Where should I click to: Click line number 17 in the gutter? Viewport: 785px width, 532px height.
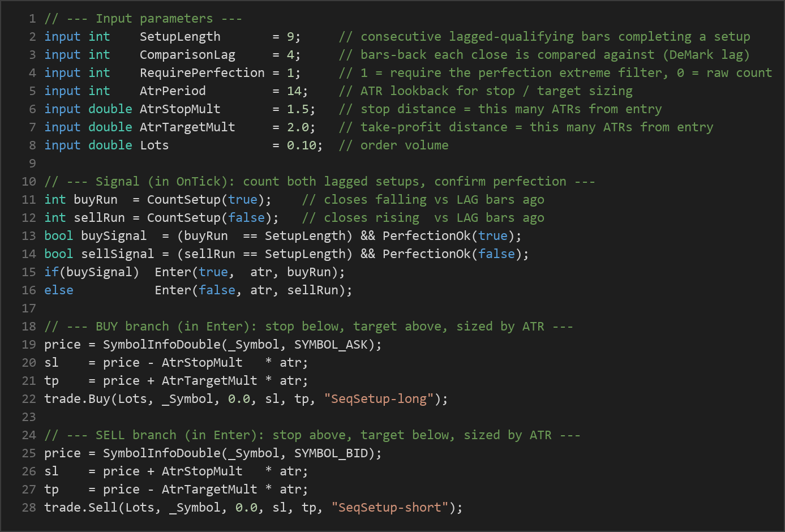29,308
